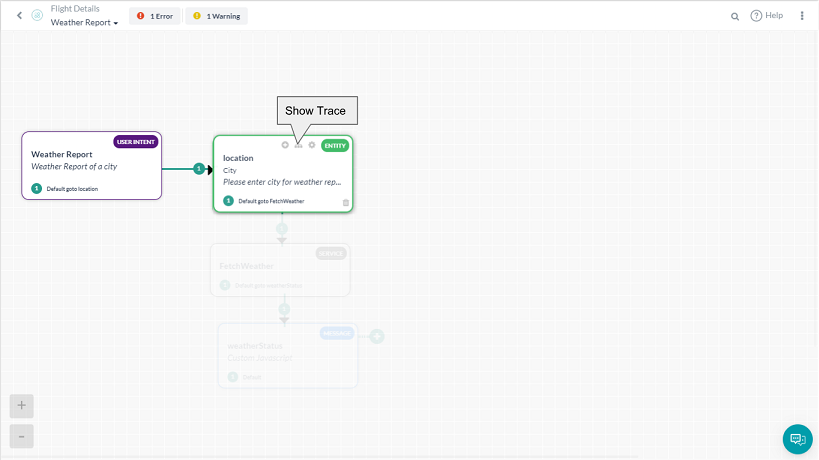Click the Flight Details bot logo icon

pyautogui.click(x=37, y=16)
